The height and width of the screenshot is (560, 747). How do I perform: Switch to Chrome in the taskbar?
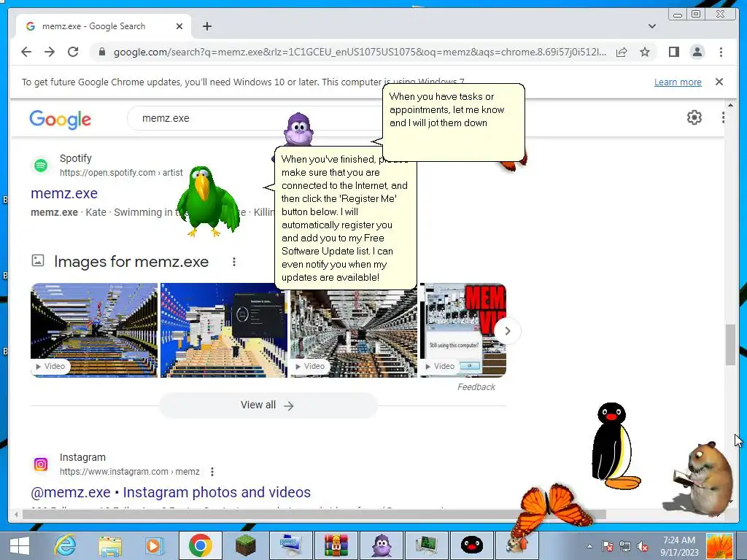(200, 545)
